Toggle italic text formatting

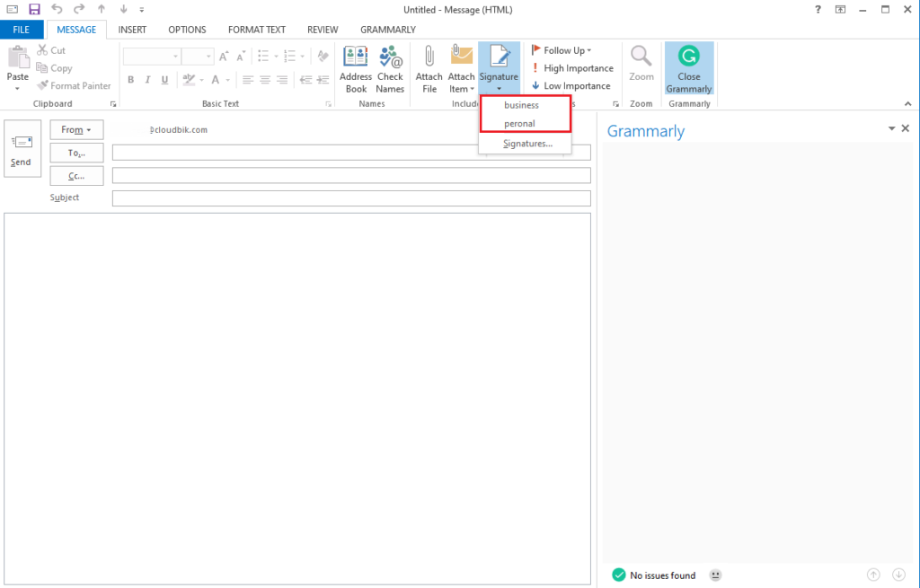coord(146,79)
